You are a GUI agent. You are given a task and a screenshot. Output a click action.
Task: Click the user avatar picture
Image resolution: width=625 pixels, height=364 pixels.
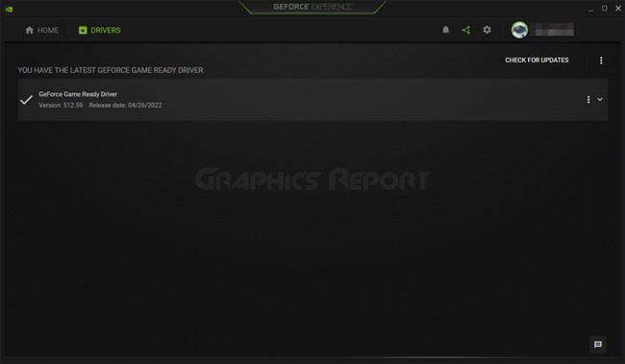tap(519, 30)
